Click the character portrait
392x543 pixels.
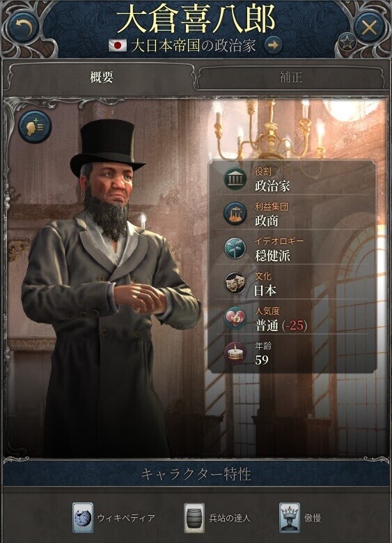[107, 284]
